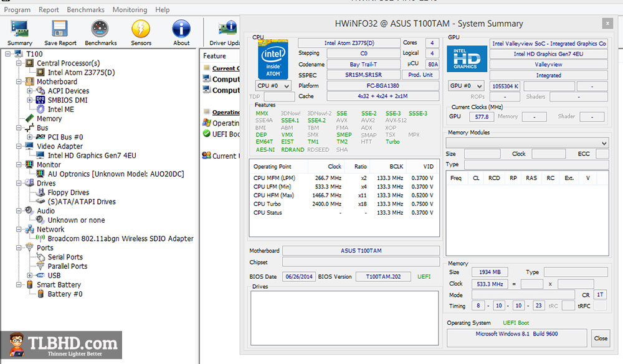Screen dimensions: 623x364
Task: Click the Microsoft Windows 8.1 Build 9600 text
Action: click(x=516, y=334)
